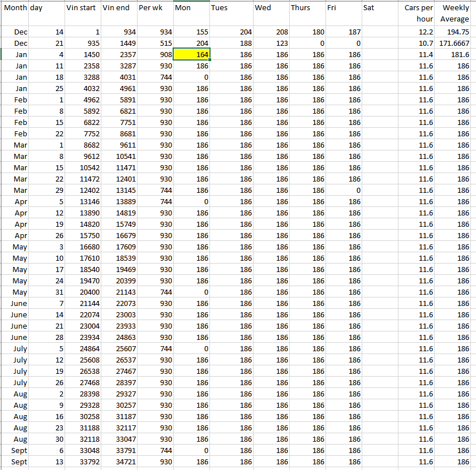Select the "Cars per hour" header cell
The width and height of the screenshot is (476, 470).
pos(418,14)
